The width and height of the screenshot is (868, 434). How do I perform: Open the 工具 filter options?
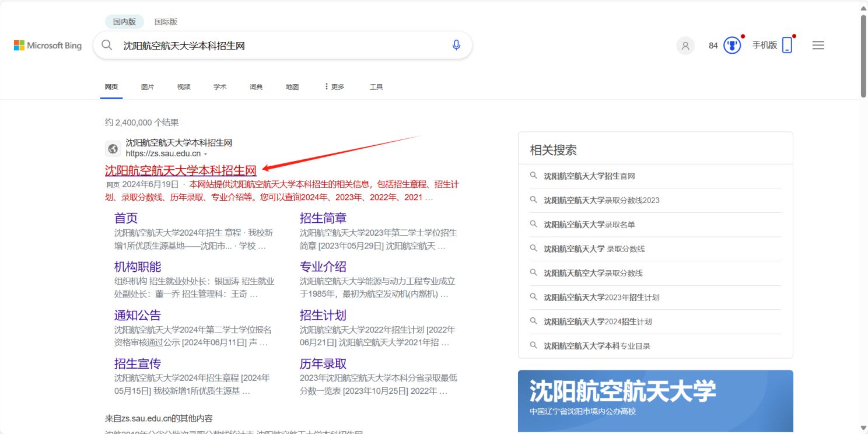pyautogui.click(x=376, y=87)
